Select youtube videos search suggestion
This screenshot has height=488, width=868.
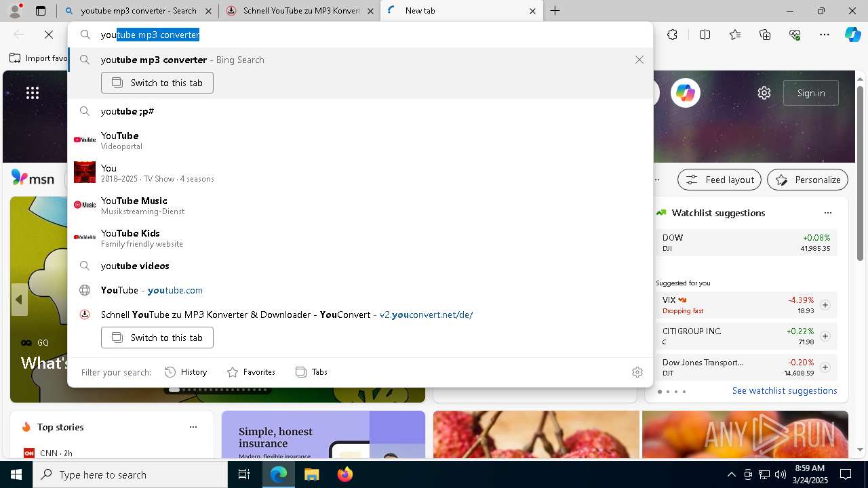[360, 266]
